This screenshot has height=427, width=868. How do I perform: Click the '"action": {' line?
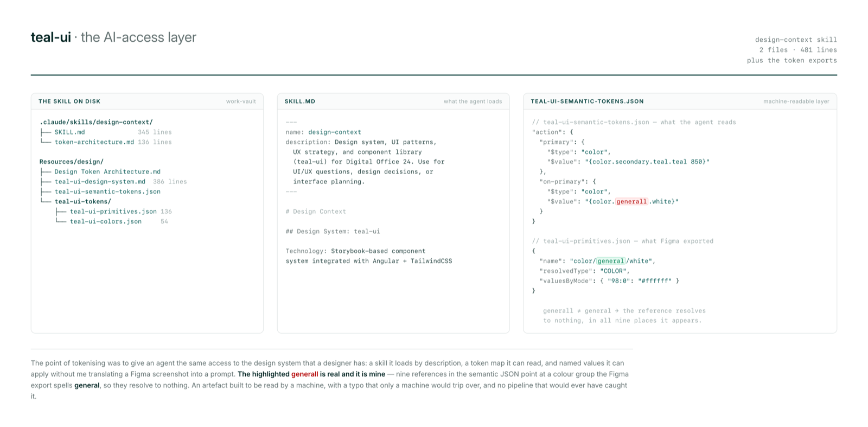coord(552,132)
